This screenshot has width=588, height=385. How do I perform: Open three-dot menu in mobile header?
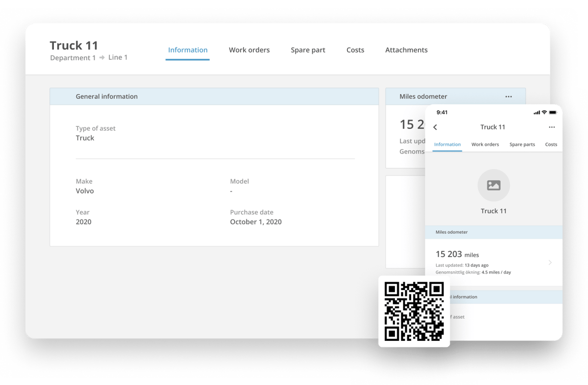tap(552, 127)
